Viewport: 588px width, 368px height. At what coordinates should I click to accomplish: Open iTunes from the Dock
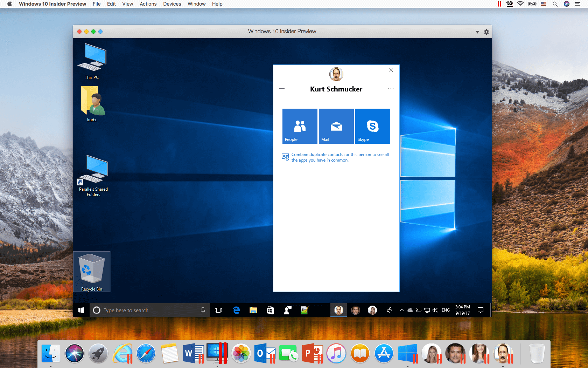(336, 353)
